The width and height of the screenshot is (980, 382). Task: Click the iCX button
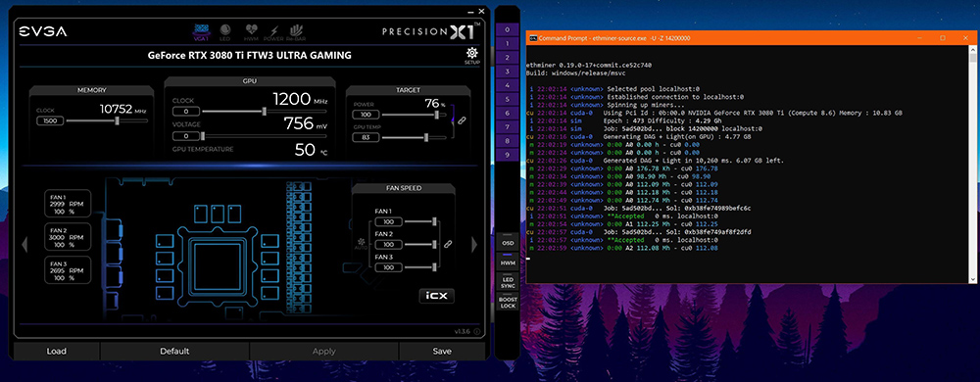coord(436,295)
